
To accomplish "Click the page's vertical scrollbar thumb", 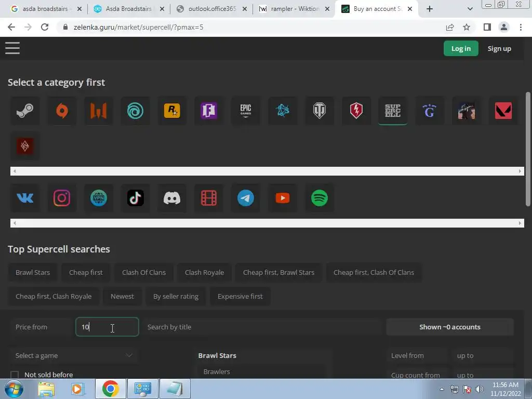I will tap(528, 149).
